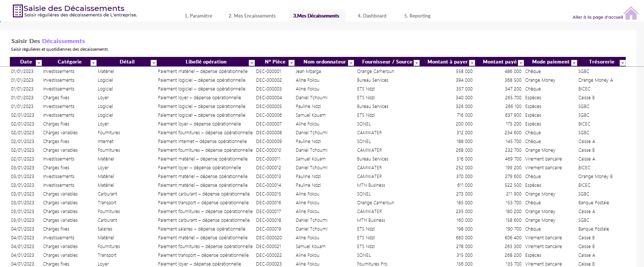Click the Fournitures Pro supplier cell

coord(372,264)
